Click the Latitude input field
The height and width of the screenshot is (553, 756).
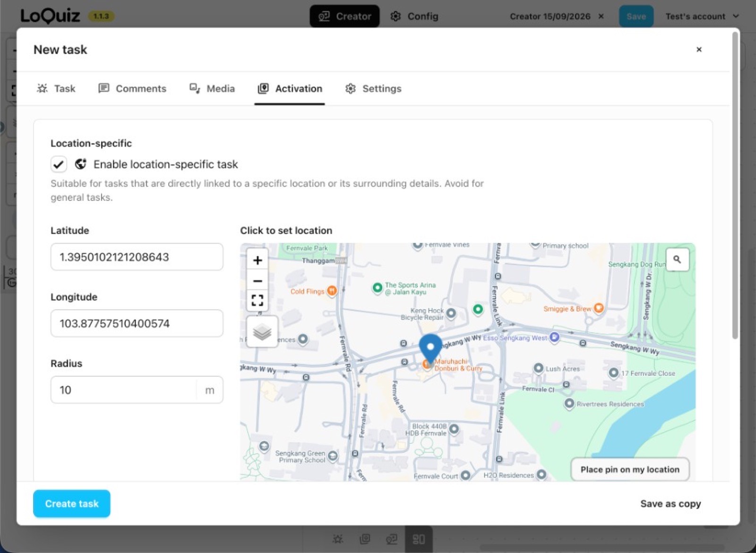(x=137, y=257)
